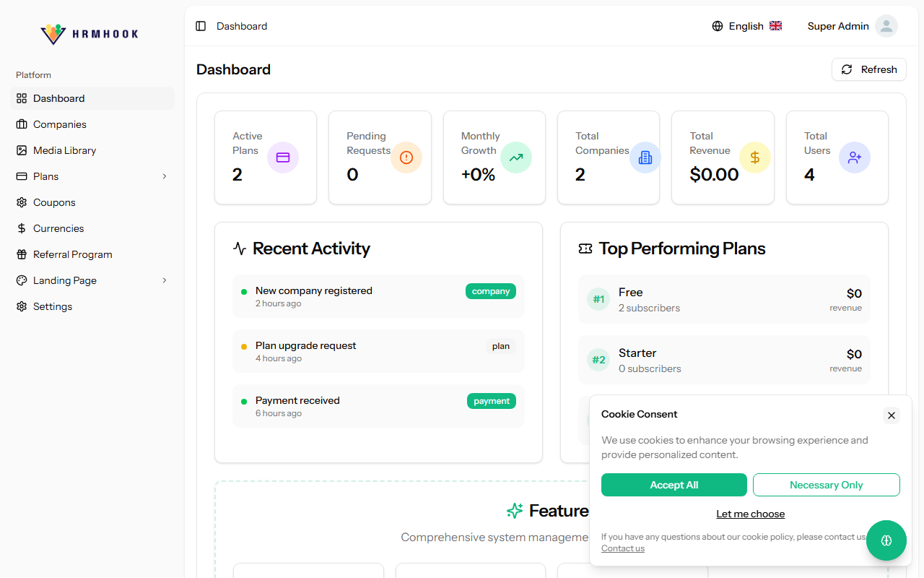
Task: Click the HRMHOOK logo
Action: coord(90,33)
